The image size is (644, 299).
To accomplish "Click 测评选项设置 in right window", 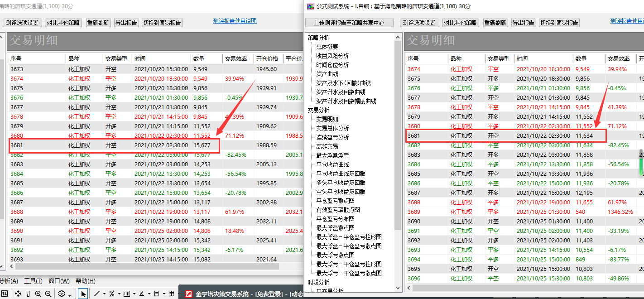I will [x=419, y=23].
